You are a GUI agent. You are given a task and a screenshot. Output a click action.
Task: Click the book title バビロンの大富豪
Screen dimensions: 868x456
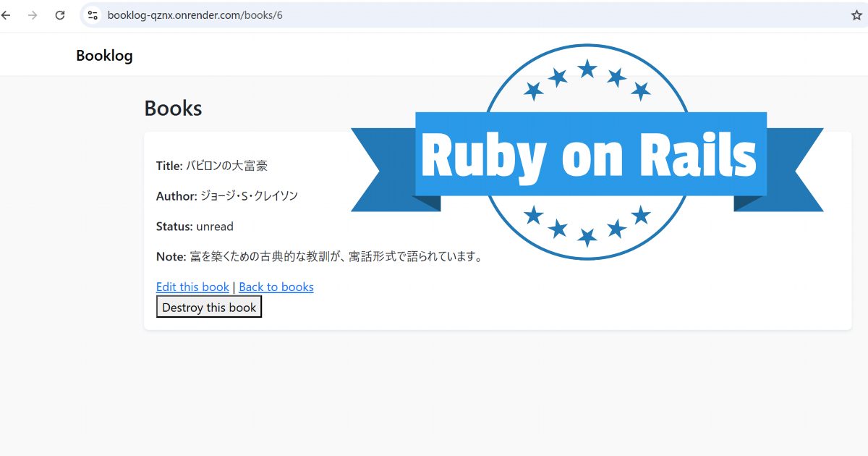click(x=226, y=166)
